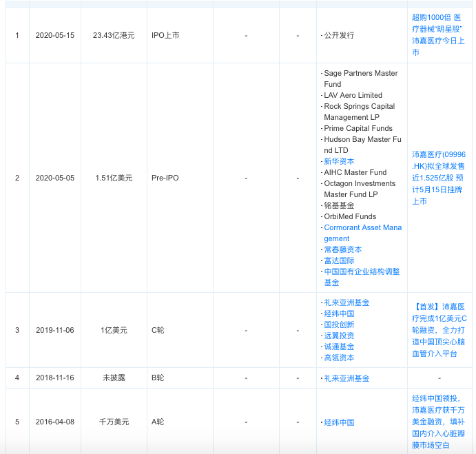The width and height of the screenshot is (476, 454).
Task: Open the 沛嘉医疗(09996.HK) global offering article
Action: [x=438, y=178]
